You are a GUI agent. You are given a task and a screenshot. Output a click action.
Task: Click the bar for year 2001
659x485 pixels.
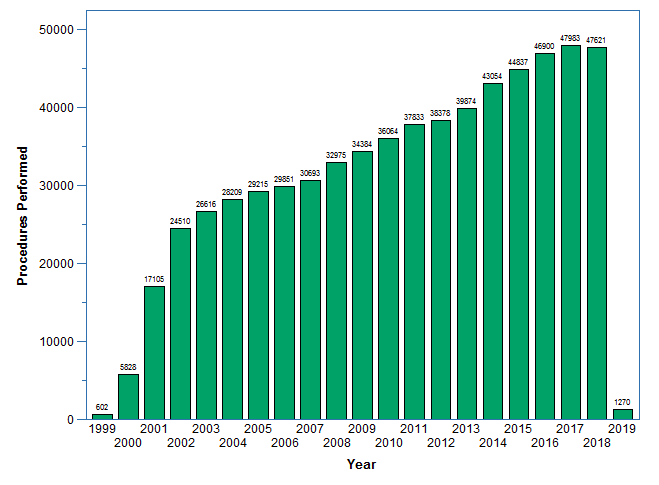coord(154,352)
